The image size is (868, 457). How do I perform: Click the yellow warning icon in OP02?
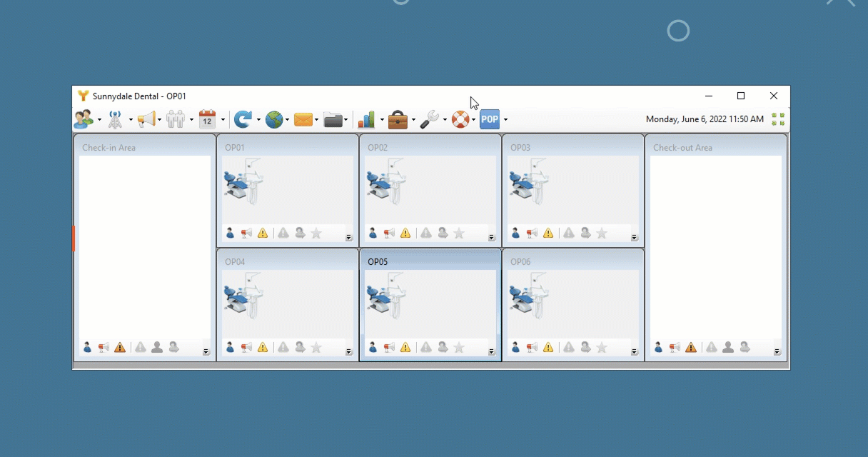point(405,233)
